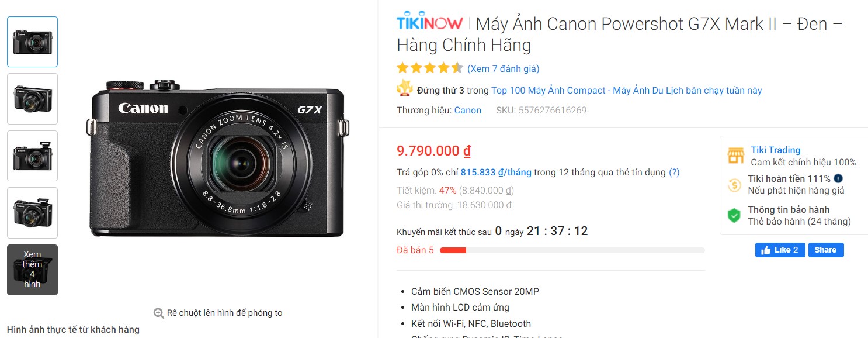Click the top-ranking trophy icon
This screenshot has width=868, height=338.
[405, 89]
